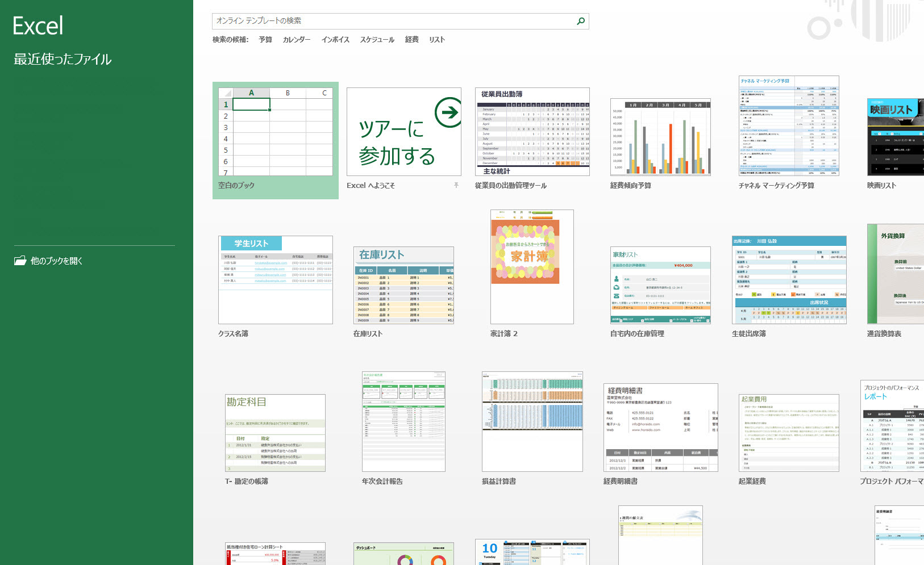Open the 生徒出席簿 template

point(789,280)
